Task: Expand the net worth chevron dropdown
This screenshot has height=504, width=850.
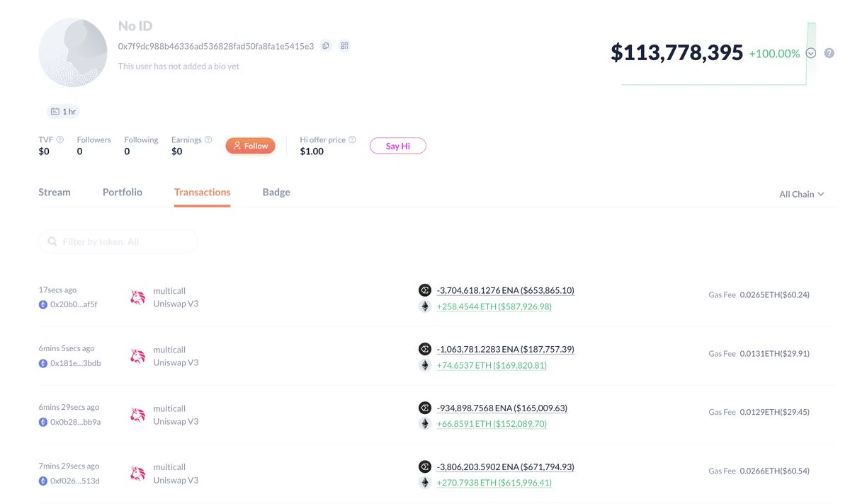Action: tap(811, 53)
